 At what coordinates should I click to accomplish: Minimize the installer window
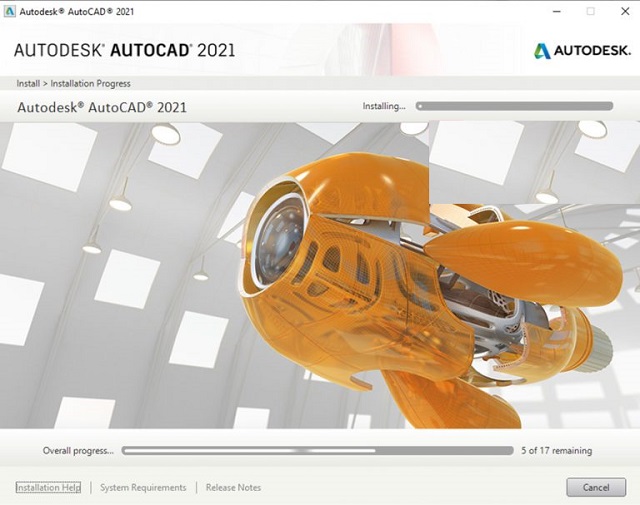point(556,11)
